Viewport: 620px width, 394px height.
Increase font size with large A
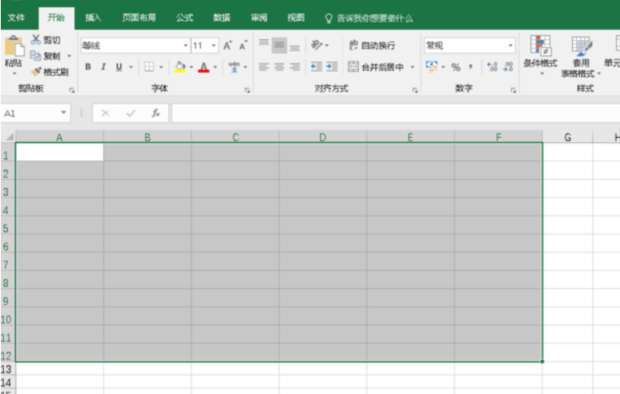point(227,45)
